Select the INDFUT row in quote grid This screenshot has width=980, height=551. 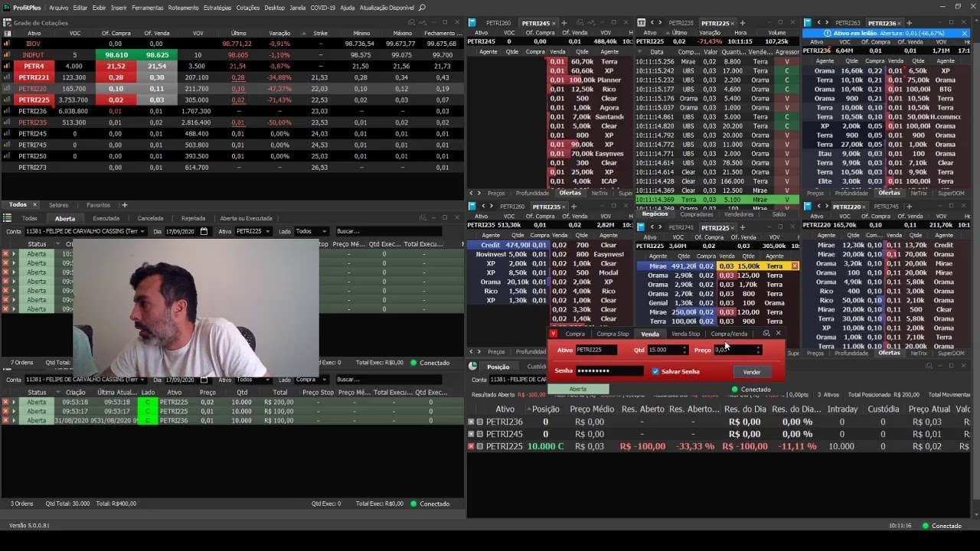(x=232, y=55)
